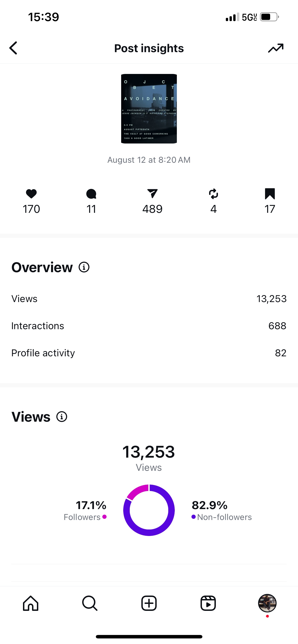Tap the back arrow icon

click(x=13, y=48)
